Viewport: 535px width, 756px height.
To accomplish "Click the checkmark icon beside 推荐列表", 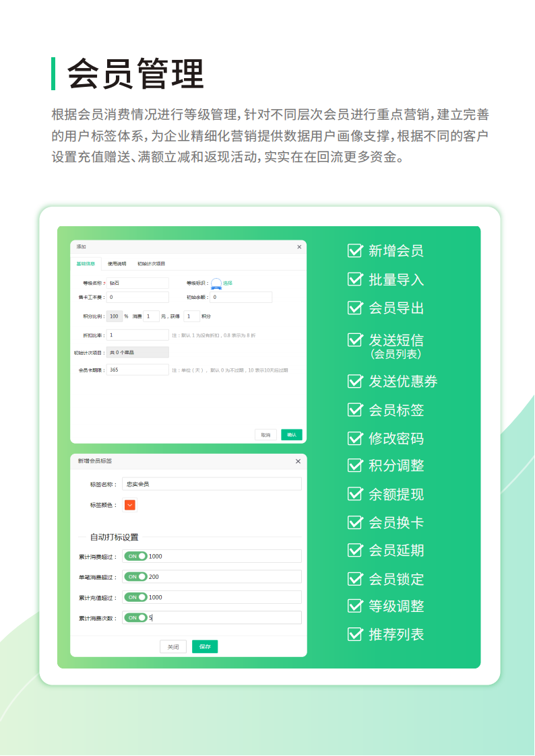I will point(355,634).
